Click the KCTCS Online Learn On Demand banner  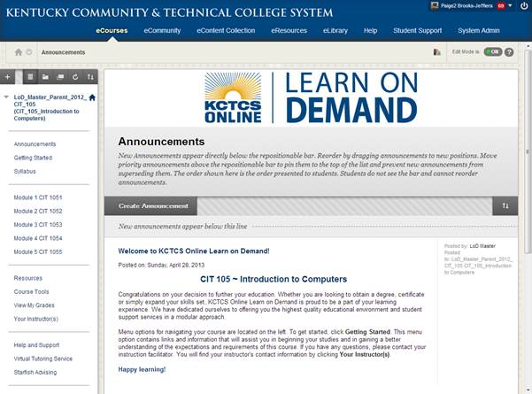pos(311,97)
